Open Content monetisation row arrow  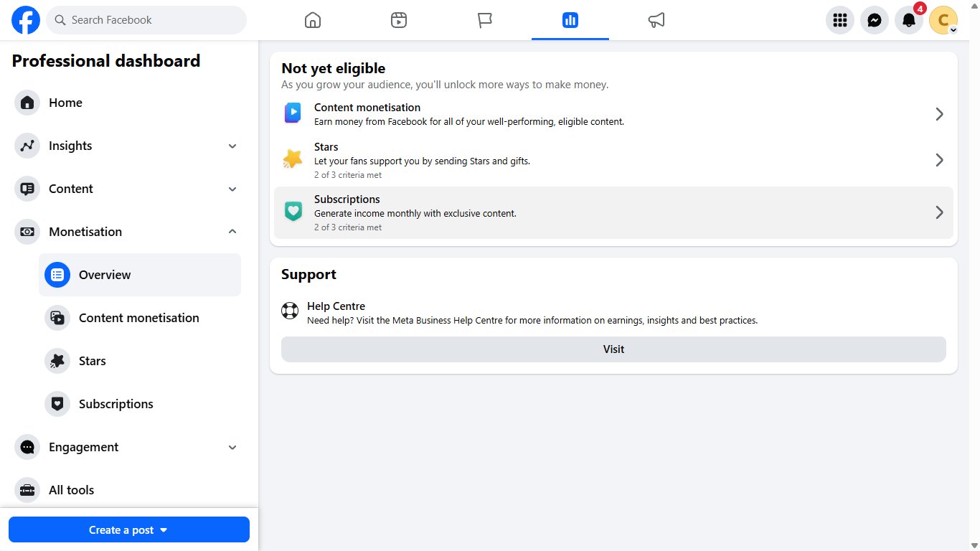coord(939,114)
